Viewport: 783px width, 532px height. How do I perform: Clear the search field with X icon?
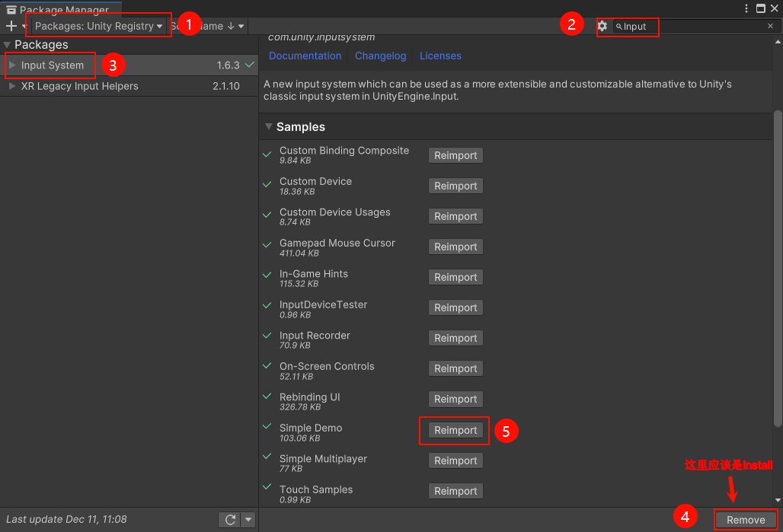tap(771, 26)
